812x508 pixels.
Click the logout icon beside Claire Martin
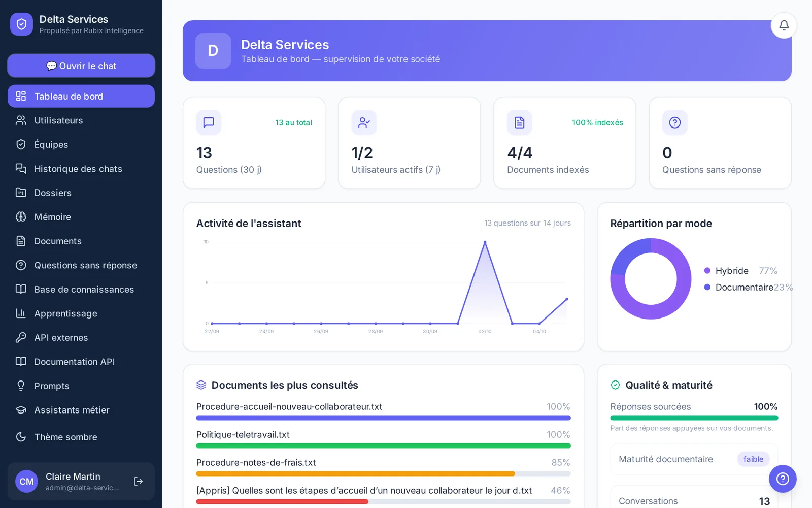pyautogui.click(x=138, y=481)
